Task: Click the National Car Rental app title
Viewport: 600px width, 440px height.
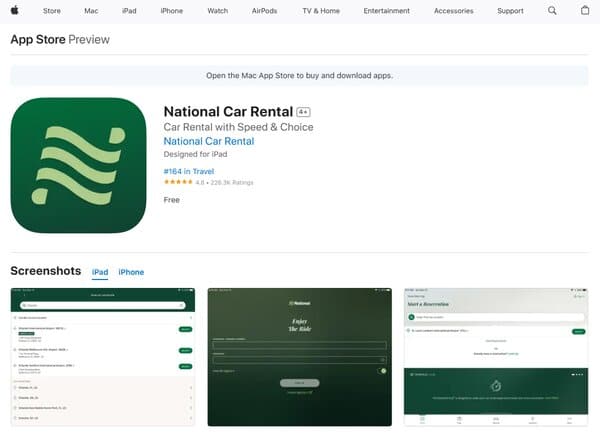Action: (x=228, y=111)
